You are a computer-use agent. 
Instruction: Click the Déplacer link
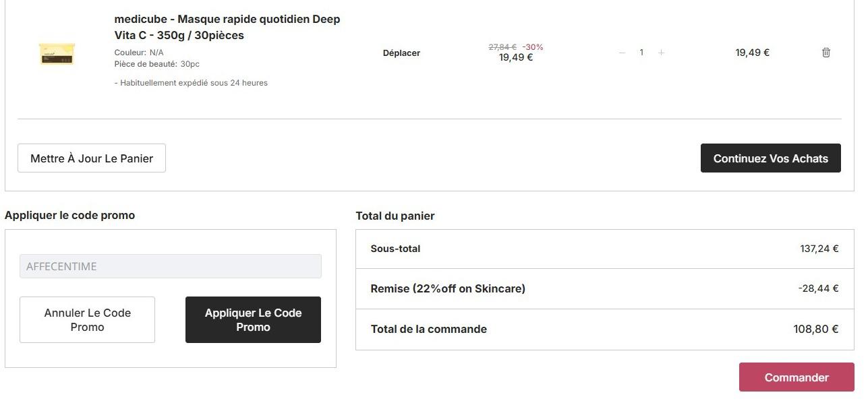[x=401, y=53]
